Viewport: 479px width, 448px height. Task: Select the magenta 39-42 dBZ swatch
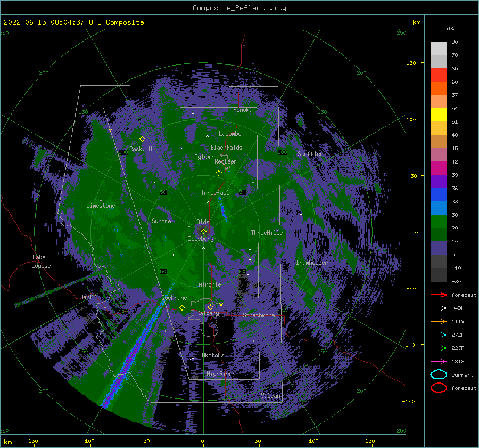point(439,168)
